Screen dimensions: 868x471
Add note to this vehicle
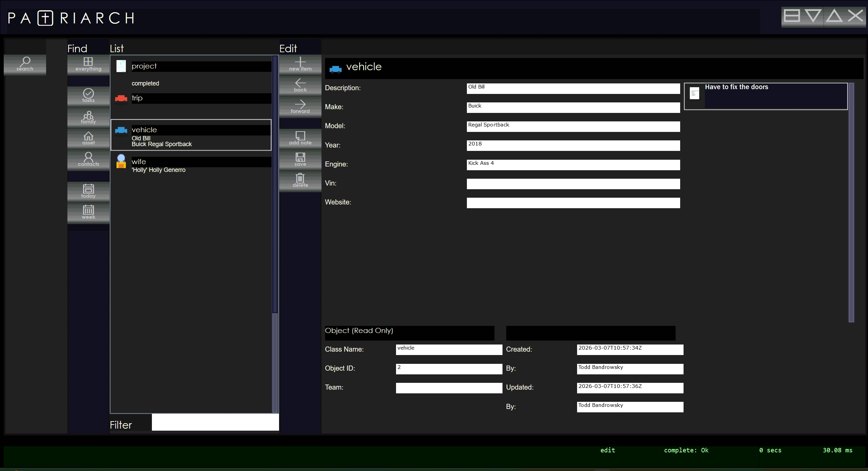[300, 138]
